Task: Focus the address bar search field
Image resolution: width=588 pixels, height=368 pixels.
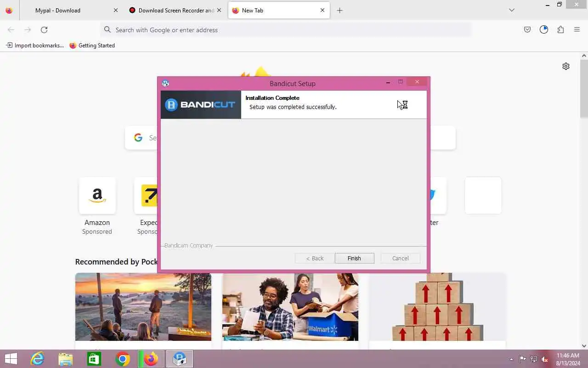Action: click(286, 29)
